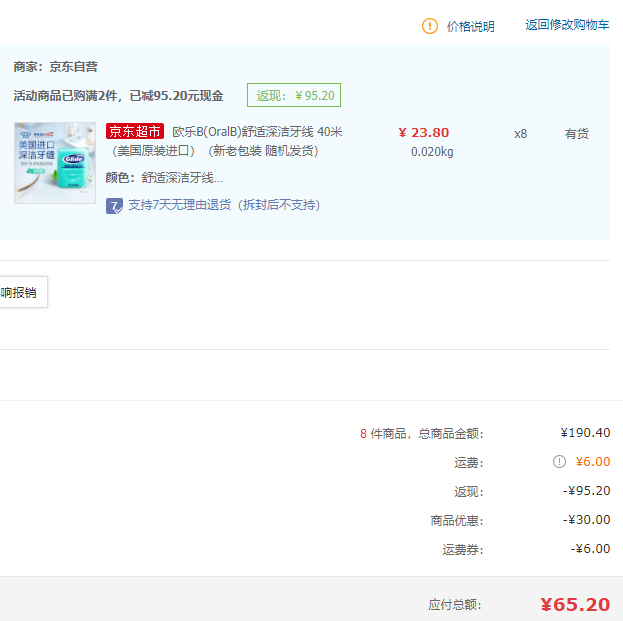Select the weight 0.020kg text
This screenshot has height=621, width=623.
point(432,152)
